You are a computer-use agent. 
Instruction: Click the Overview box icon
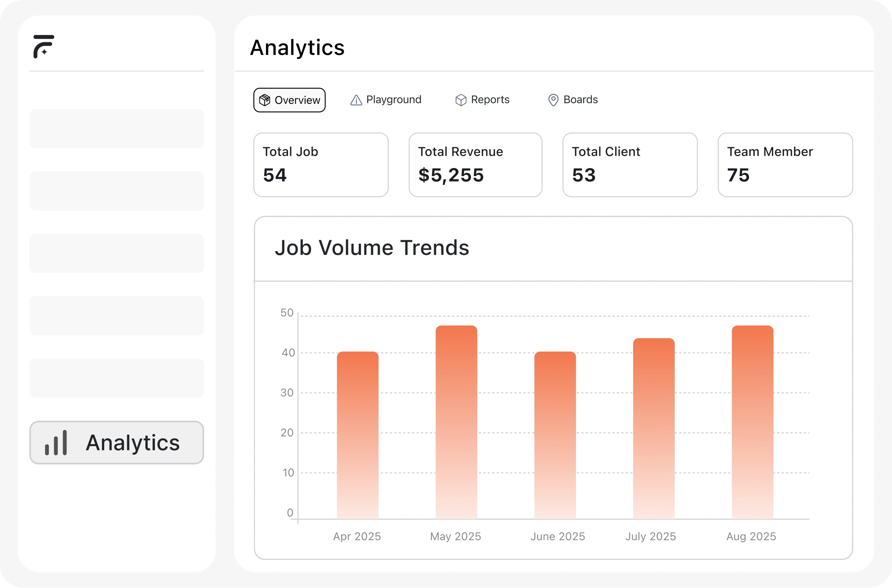click(x=265, y=100)
